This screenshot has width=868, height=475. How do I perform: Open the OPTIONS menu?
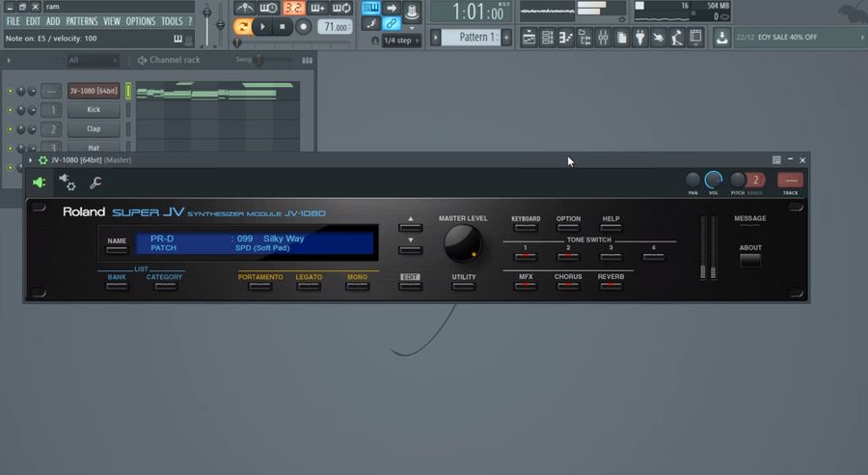pyautogui.click(x=141, y=21)
